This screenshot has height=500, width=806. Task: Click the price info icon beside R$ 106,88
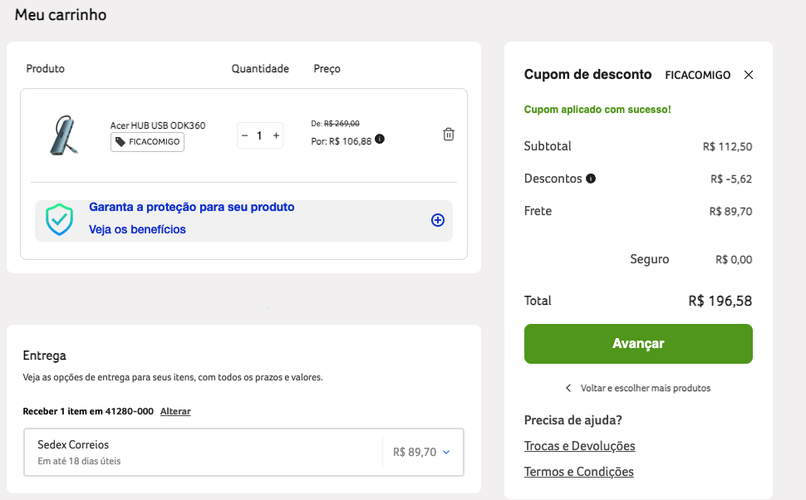click(x=380, y=139)
